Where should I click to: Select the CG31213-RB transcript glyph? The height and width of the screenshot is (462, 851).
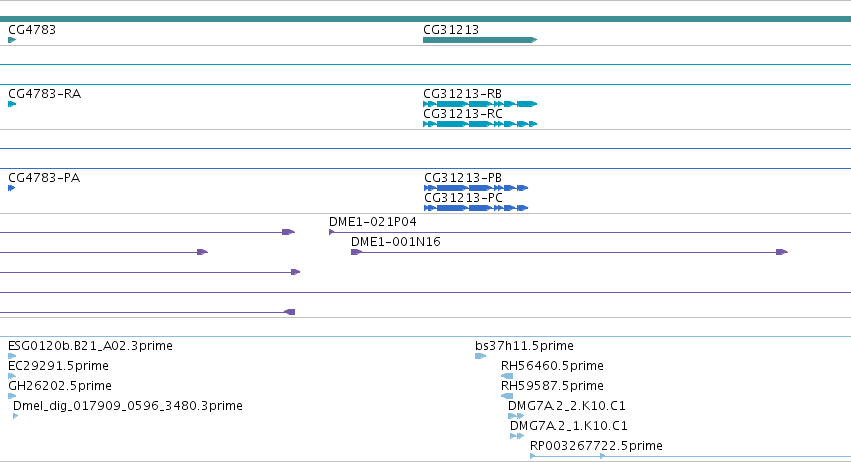tap(480, 104)
